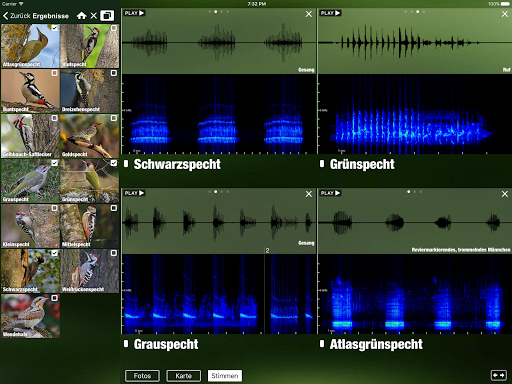Select Schwarzspecht page indicator dots

(x=219, y=12)
